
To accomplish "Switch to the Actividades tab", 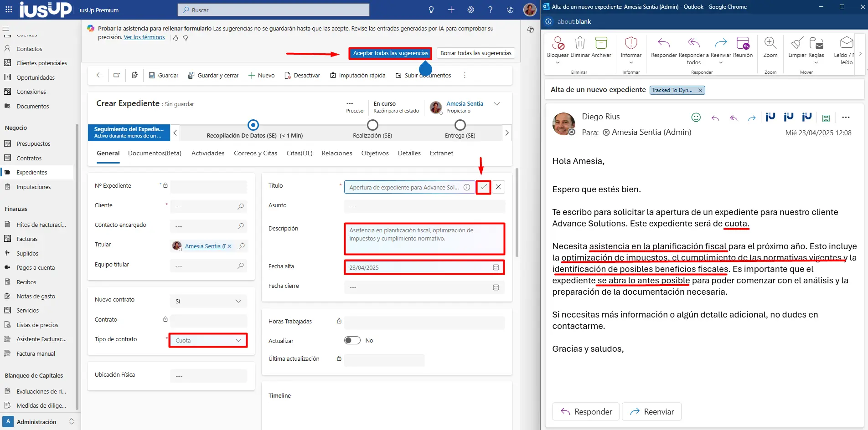I will 208,153.
